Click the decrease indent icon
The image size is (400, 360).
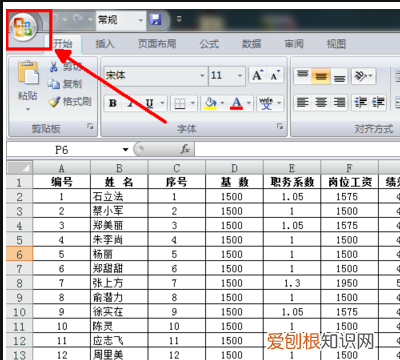coord(360,103)
